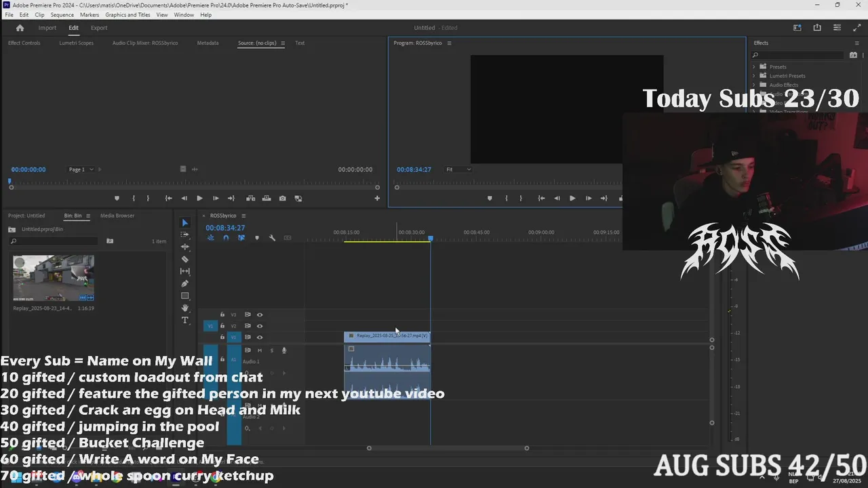Click Export Frame camera icon in Source monitor

coord(282,199)
